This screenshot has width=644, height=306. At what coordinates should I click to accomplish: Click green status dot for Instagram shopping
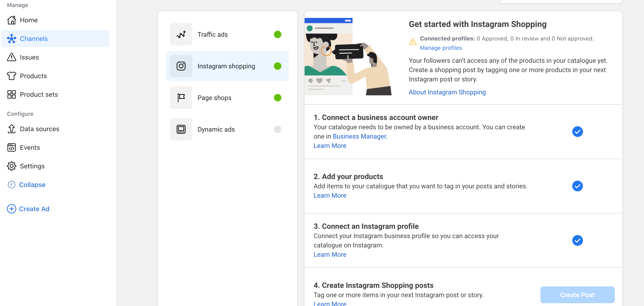pos(277,66)
